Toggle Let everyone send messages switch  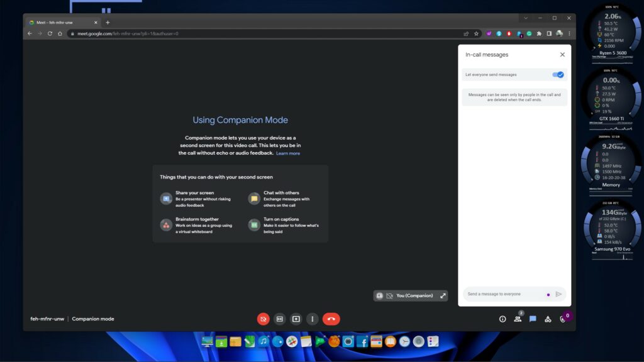(558, 75)
